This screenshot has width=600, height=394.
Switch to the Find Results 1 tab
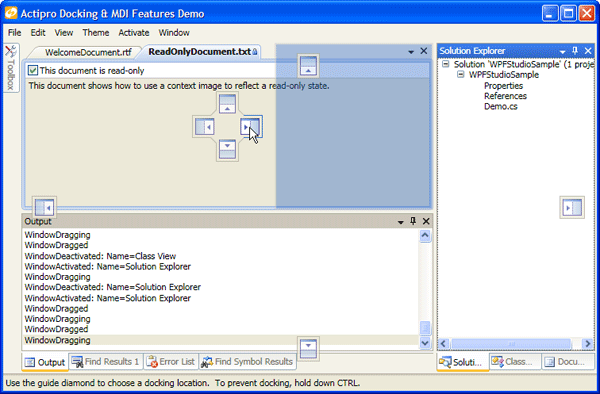pyautogui.click(x=106, y=361)
